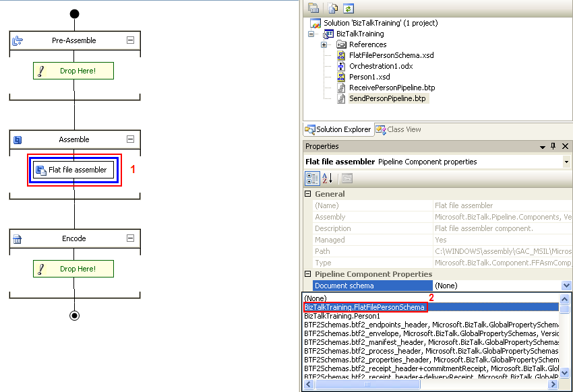Select Person1.xsd in Solution Explorer

369,77
